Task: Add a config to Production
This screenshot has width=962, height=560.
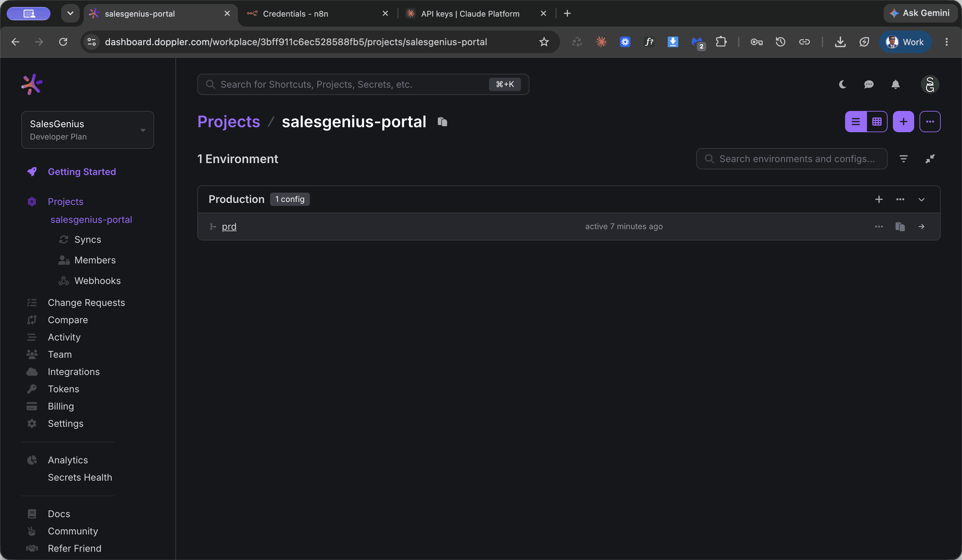Action: tap(879, 199)
